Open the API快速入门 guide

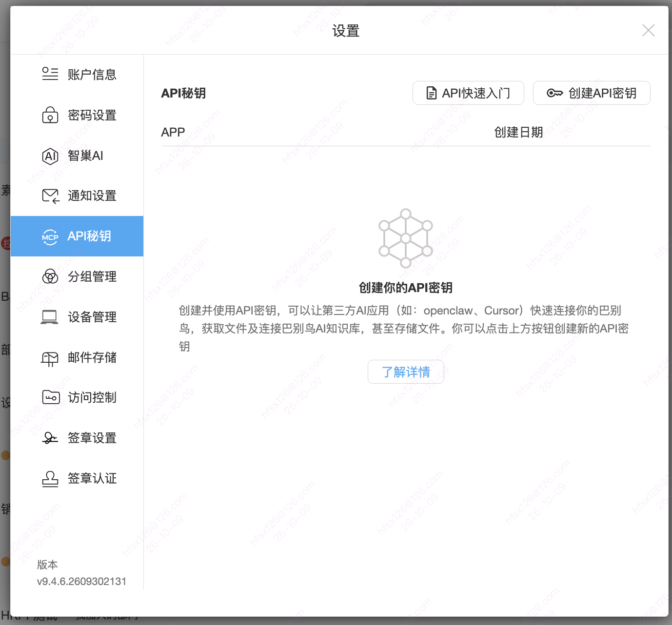468,93
